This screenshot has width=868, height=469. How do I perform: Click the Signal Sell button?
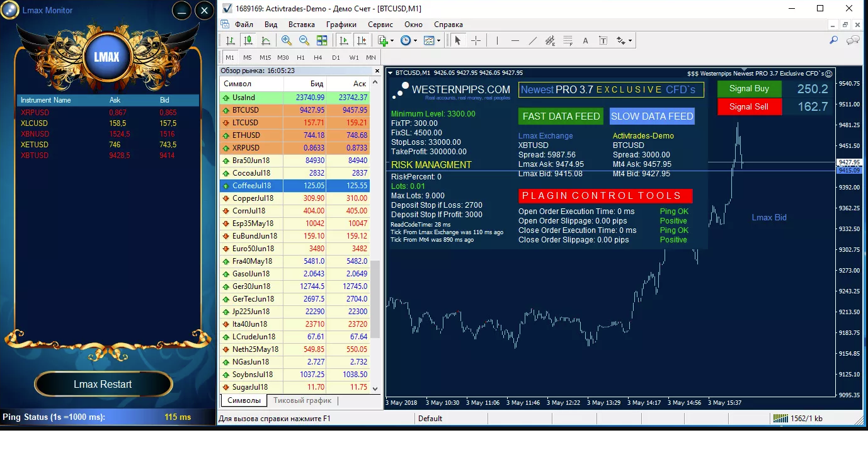click(749, 106)
